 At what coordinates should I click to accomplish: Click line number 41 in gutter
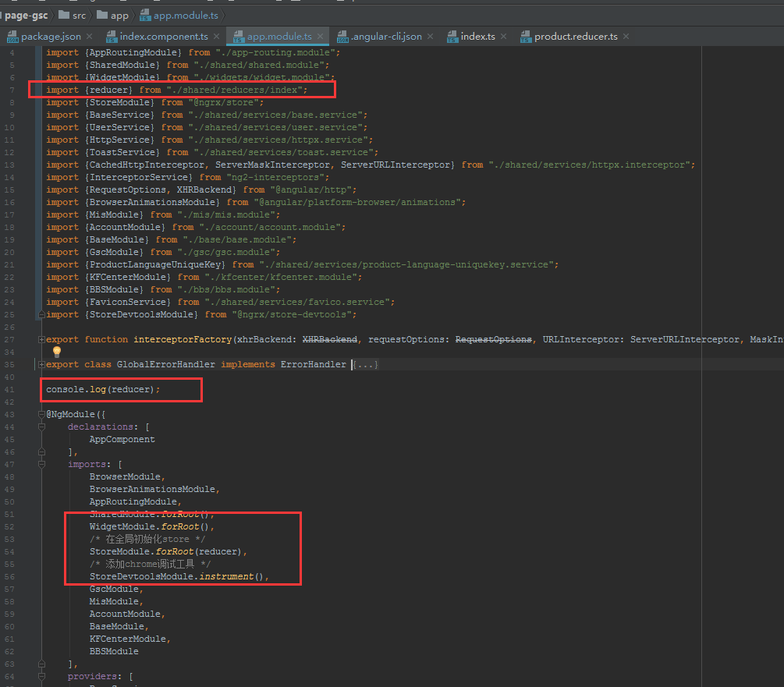[x=9, y=390]
